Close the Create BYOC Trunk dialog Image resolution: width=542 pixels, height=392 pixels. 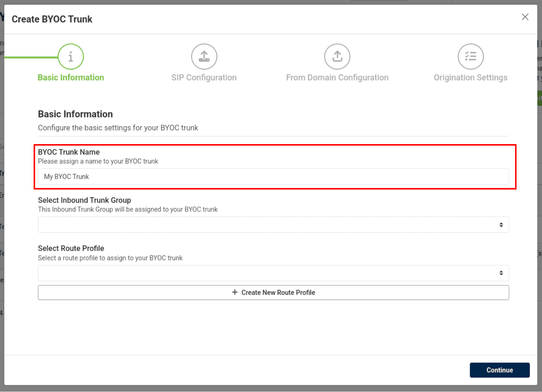[x=525, y=17]
